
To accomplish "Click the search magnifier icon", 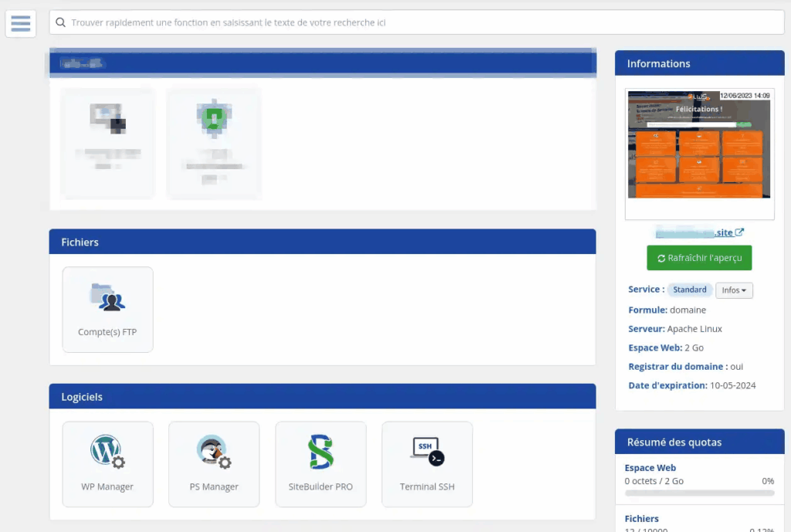I will click(60, 22).
